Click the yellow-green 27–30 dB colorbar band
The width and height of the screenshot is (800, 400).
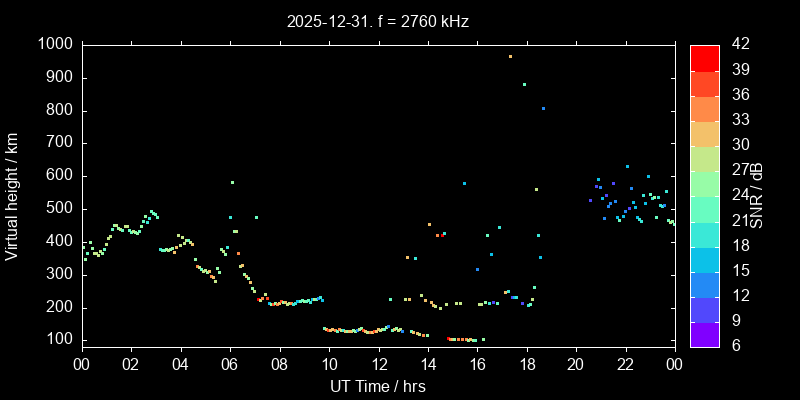click(704, 157)
